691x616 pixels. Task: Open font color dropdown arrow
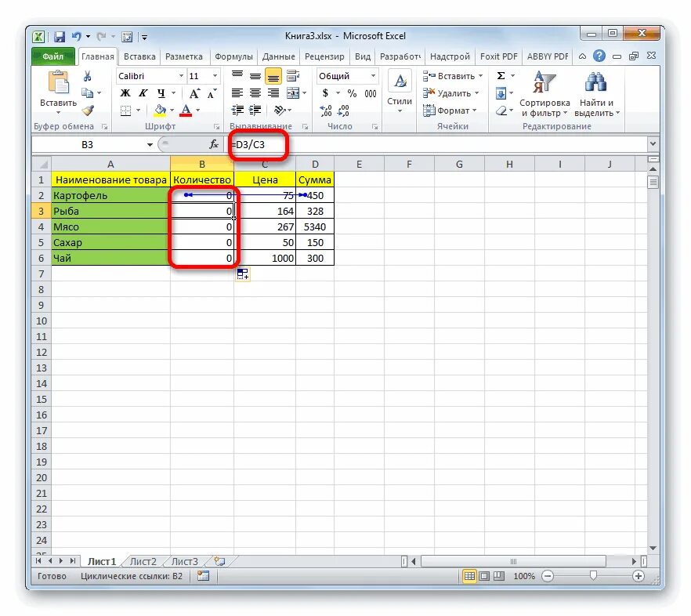coord(198,111)
